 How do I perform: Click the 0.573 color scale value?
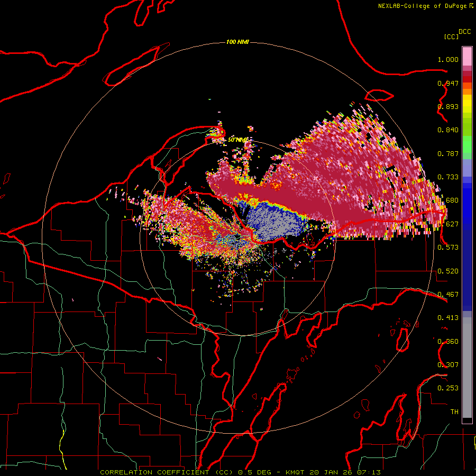pyautogui.click(x=448, y=248)
